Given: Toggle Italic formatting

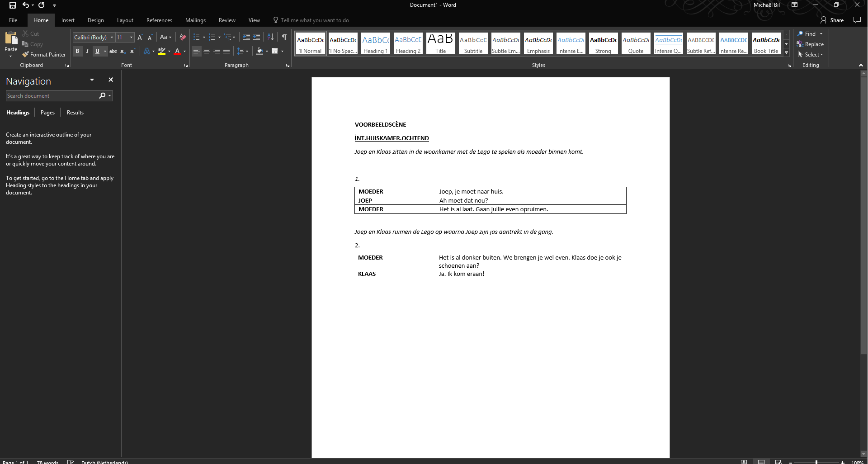Looking at the screenshot, I should (x=87, y=51).
